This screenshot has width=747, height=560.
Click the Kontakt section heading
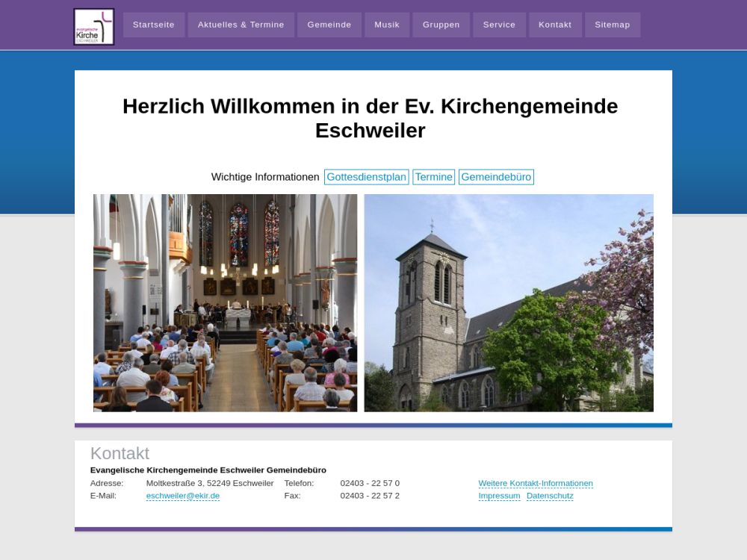coord(120,453)
